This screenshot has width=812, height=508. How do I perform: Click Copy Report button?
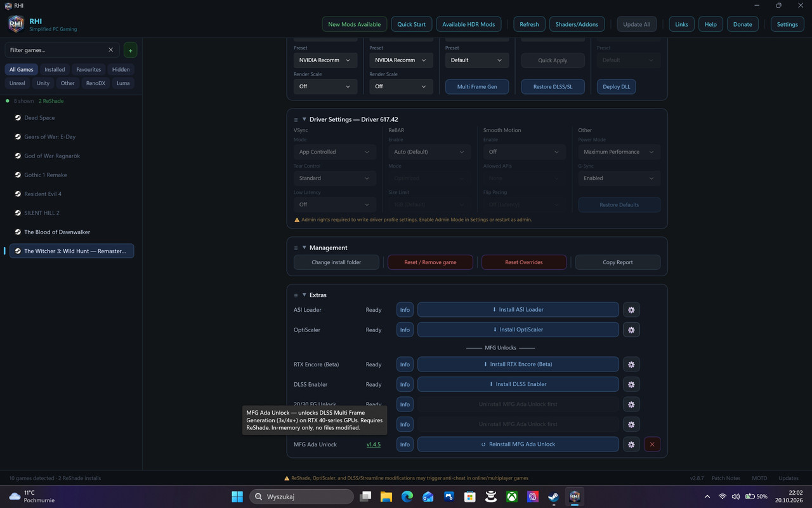[x=618, y=262]
